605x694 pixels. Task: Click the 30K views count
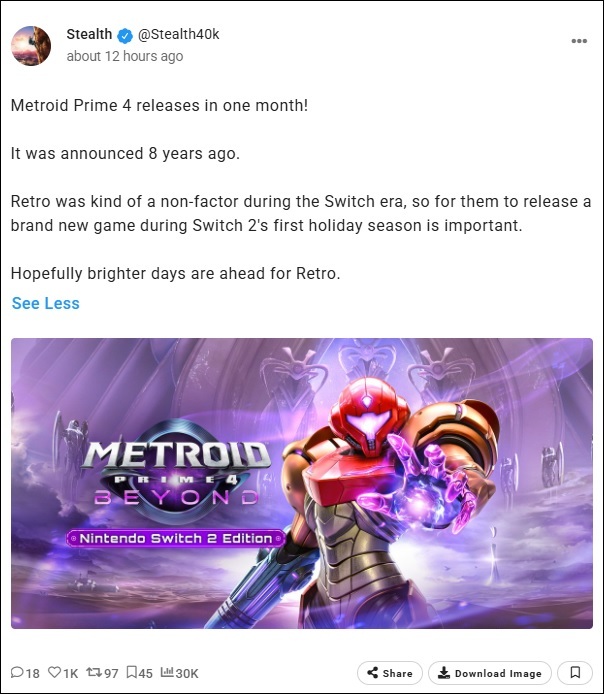tap(187, 674)
